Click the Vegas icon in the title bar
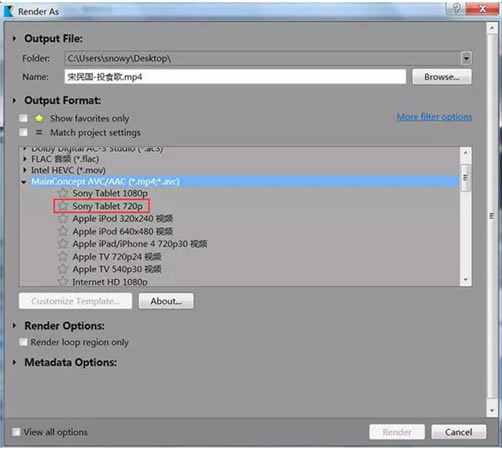This screenshot has width=502, height=450. [9, 11]
